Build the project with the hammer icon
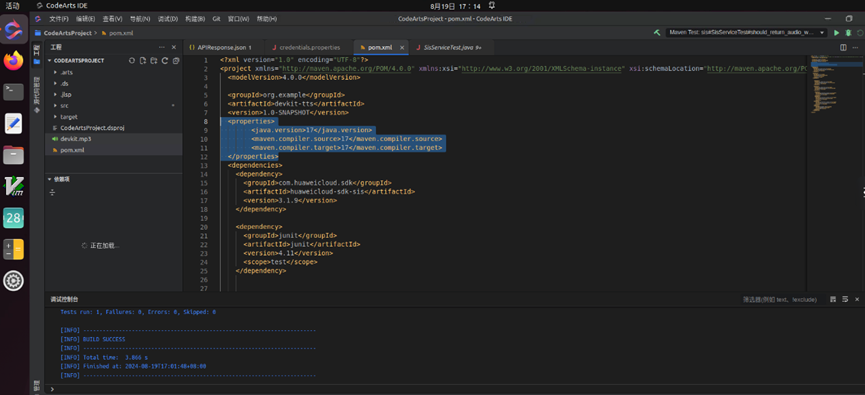The height and width of the screenshot is (395, 865). pos(656,33)
